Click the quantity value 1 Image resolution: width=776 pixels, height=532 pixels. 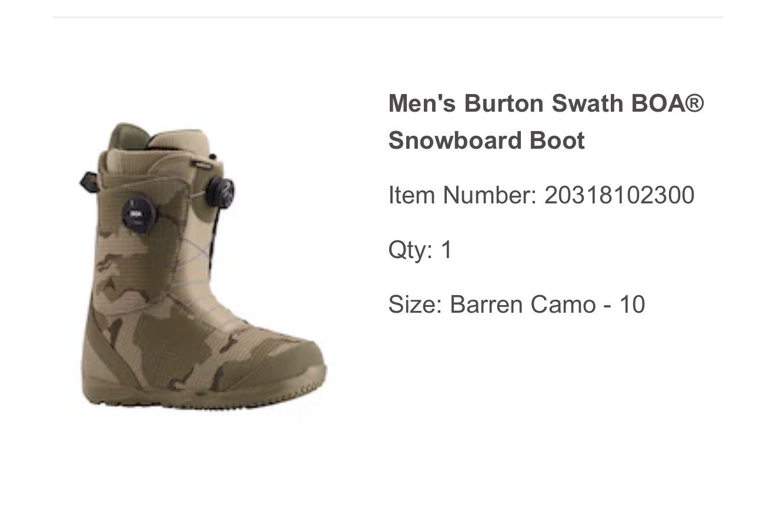pyautogui.click(x=447, y=250)
